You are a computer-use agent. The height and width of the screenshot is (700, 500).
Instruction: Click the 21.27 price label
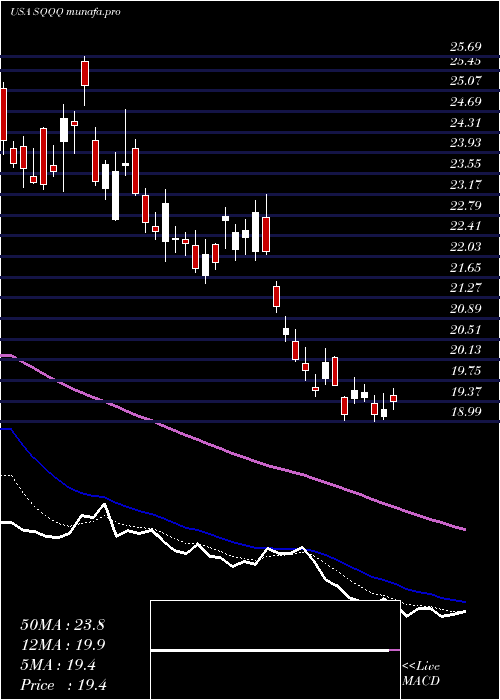465,288
